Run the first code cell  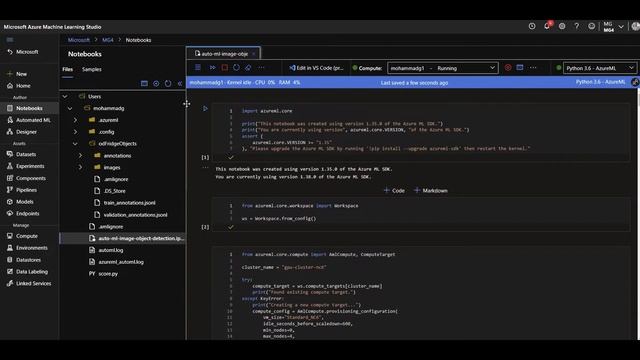[205, 109]
